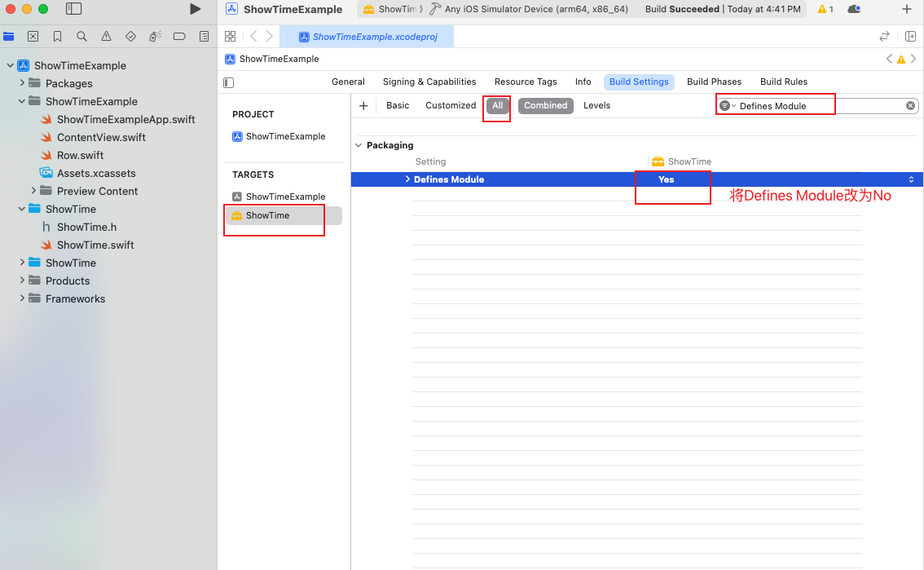Screen dimensions: 924x570
Task: Switch to the General tab
Action: click(x=348, y=82)
